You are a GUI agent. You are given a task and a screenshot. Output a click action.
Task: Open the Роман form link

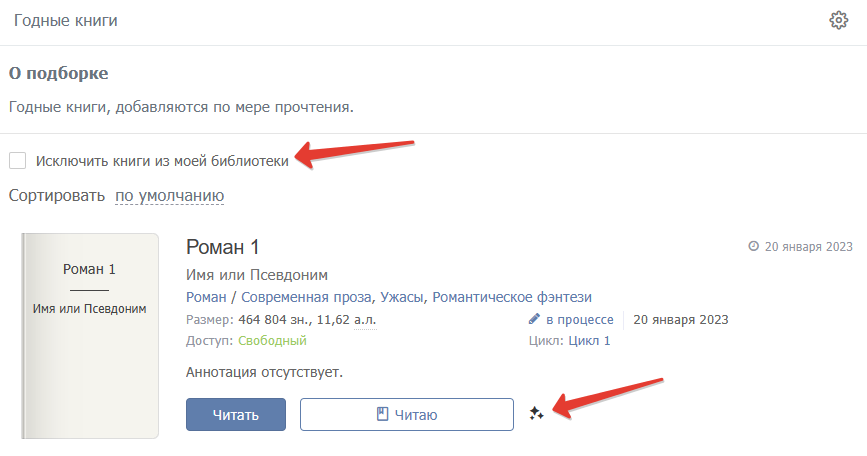[x=206, y=297]
